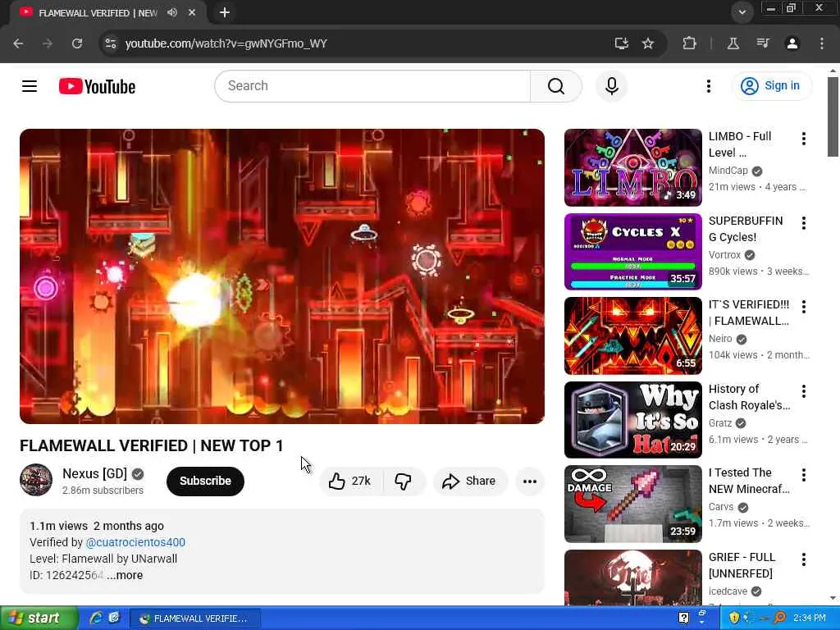Open the browser profile icon

[792, 43]
